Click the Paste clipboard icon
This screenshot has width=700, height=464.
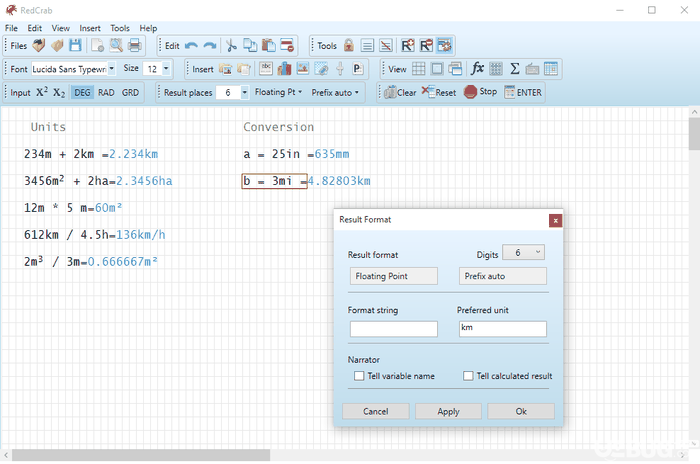pos(268,46)
